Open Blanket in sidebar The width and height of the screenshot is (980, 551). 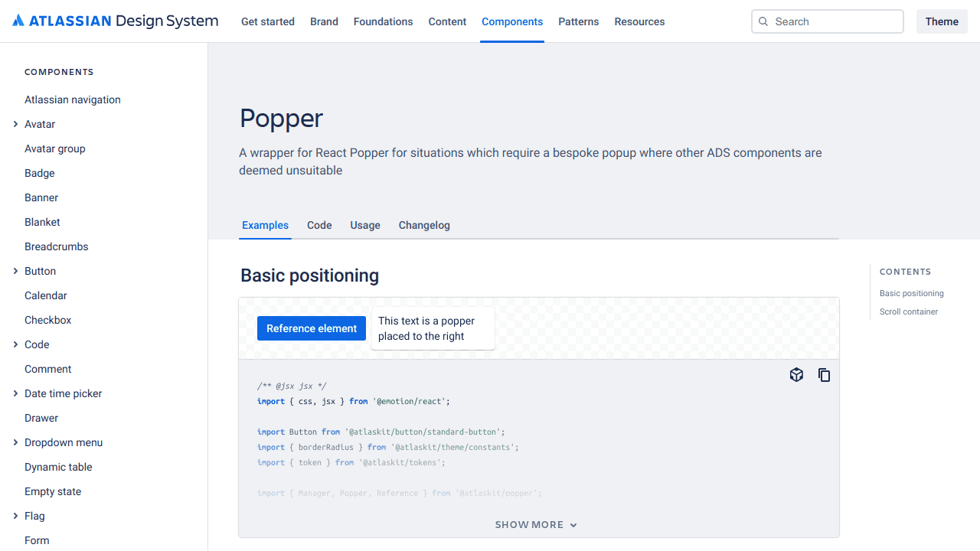click(x=42, y=222)
